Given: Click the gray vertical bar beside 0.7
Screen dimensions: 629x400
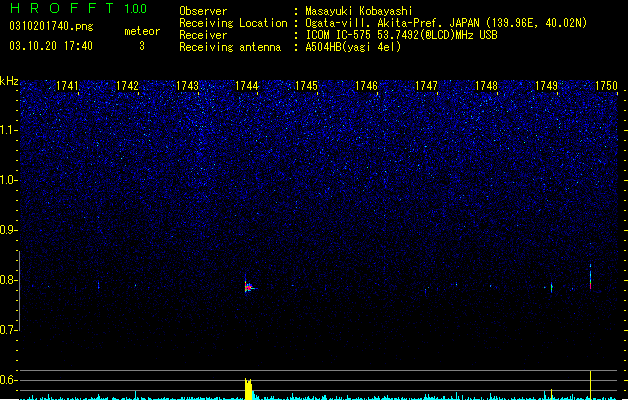Looking at the screenshot, I should tap(19, 291).
